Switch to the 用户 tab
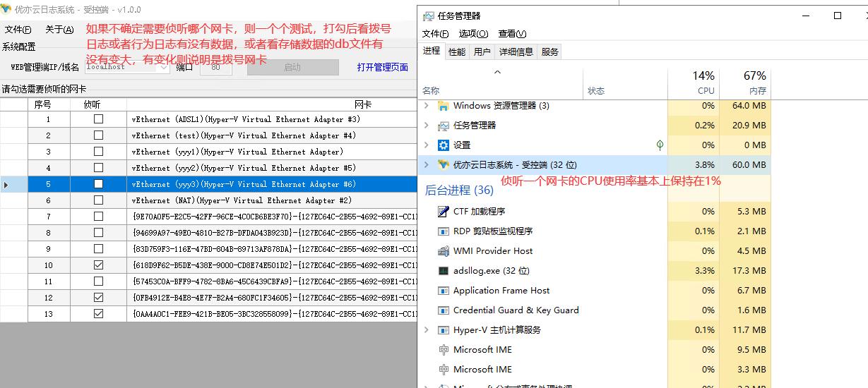 click(x=482, y=51)
